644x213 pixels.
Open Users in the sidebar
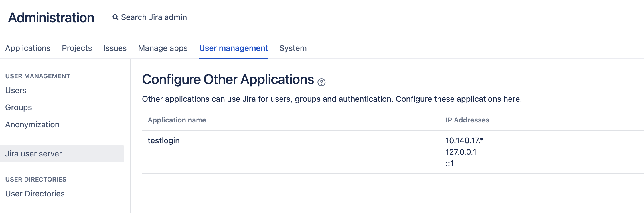click(x=16, y=90)
